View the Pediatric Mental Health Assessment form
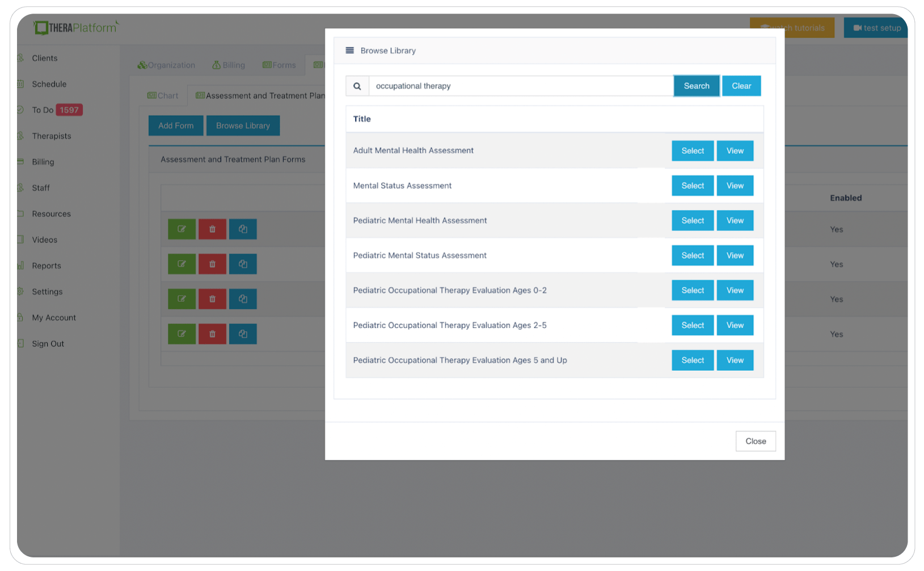 click(735, 221)
